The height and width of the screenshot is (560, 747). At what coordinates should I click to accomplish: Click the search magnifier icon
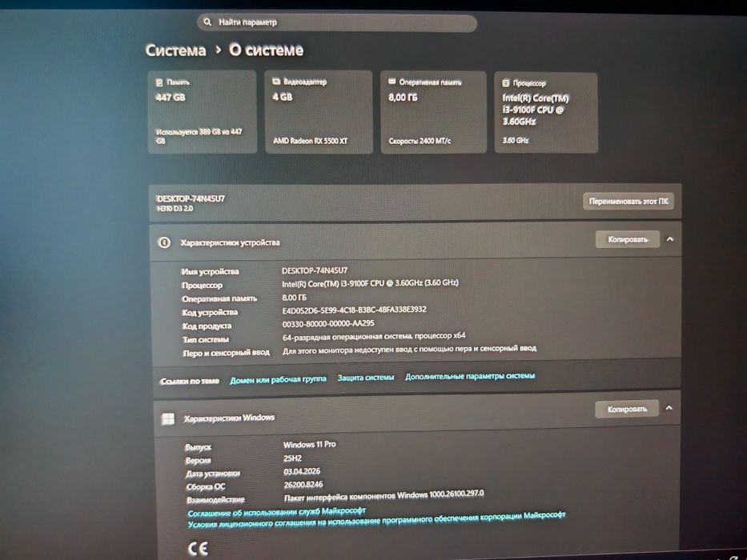tap(207, 22)
